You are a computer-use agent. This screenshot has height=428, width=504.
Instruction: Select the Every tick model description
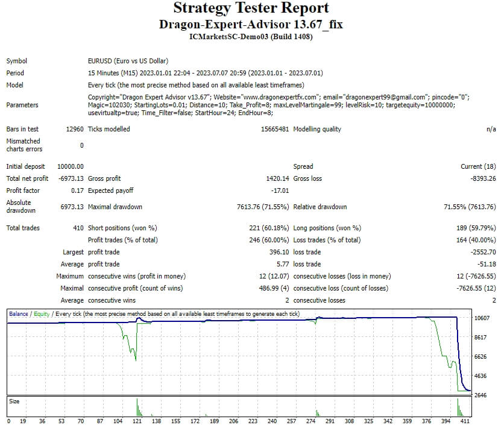tap(196, 85)
